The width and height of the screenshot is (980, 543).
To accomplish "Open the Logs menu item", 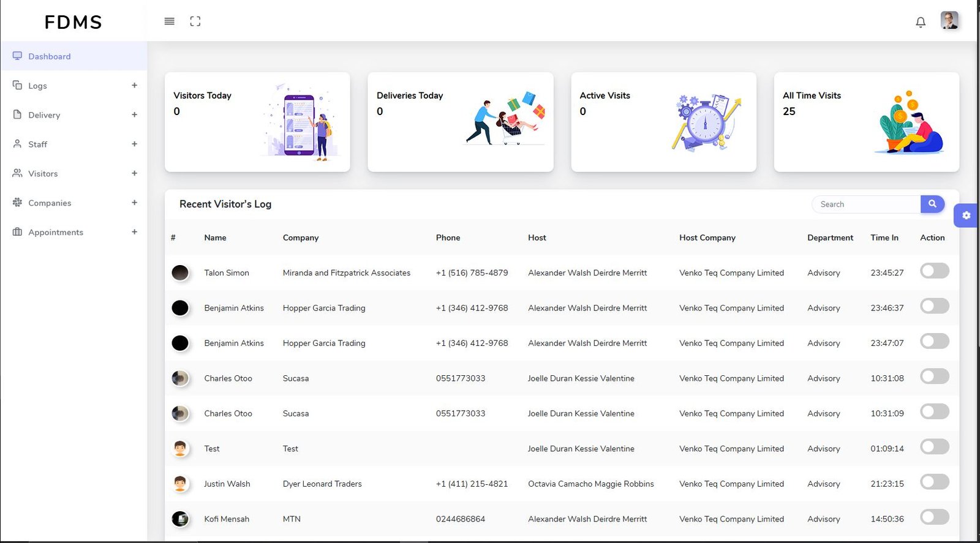I will (x=73, y=86).
